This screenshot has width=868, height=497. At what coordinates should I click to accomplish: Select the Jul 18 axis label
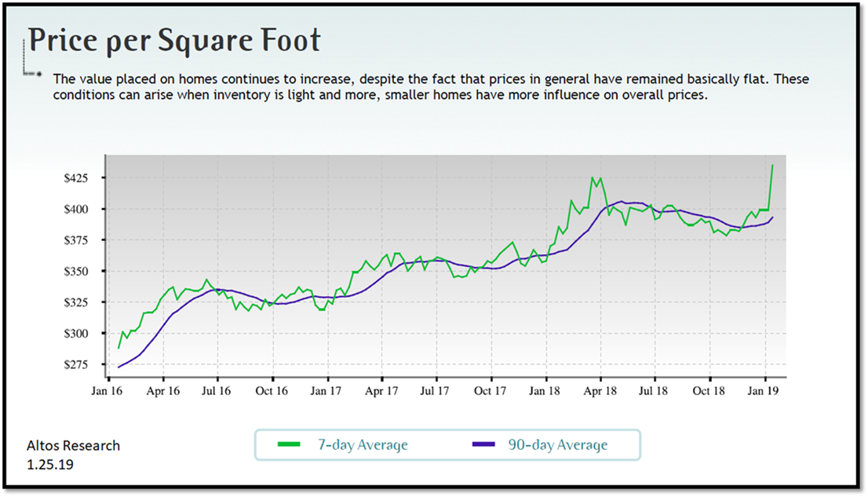(654, 390)
